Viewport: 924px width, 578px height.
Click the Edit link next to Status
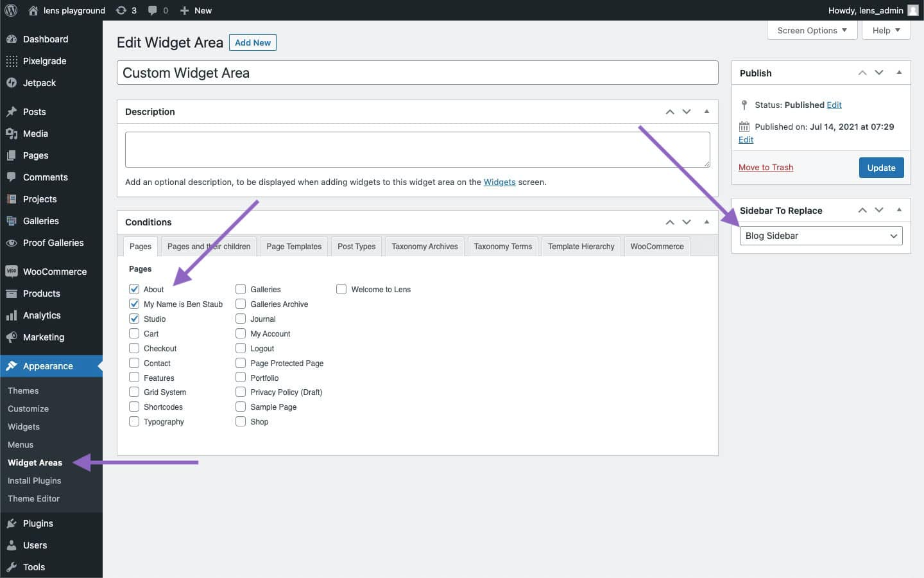[x=834, y=105]
